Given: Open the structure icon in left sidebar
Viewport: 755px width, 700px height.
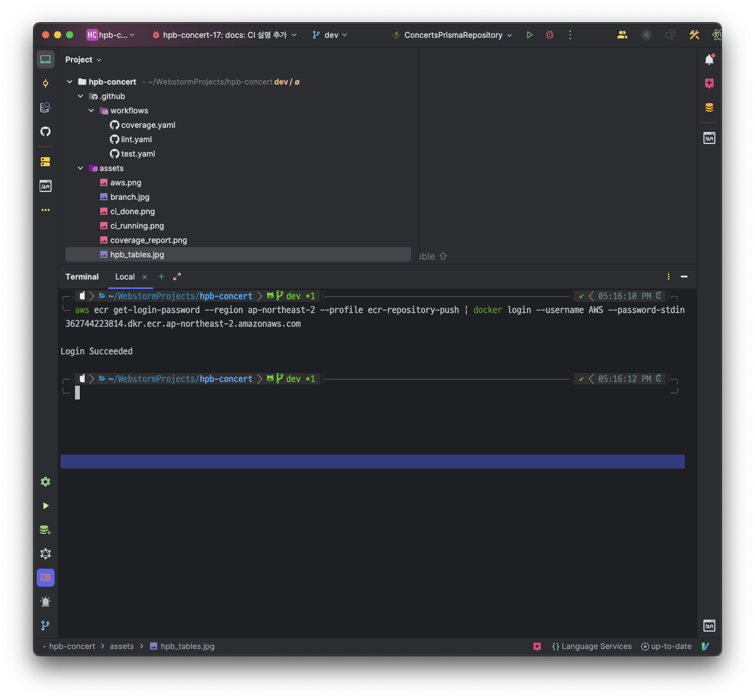Looking at the screenshot, I should point(46,162).
